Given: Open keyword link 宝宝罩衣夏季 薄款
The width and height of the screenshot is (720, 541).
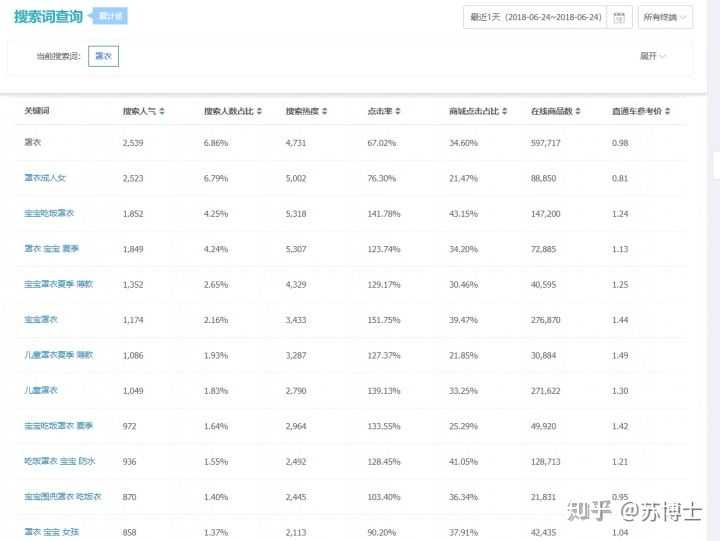Looking at the screenshot, I should [58, 284].
